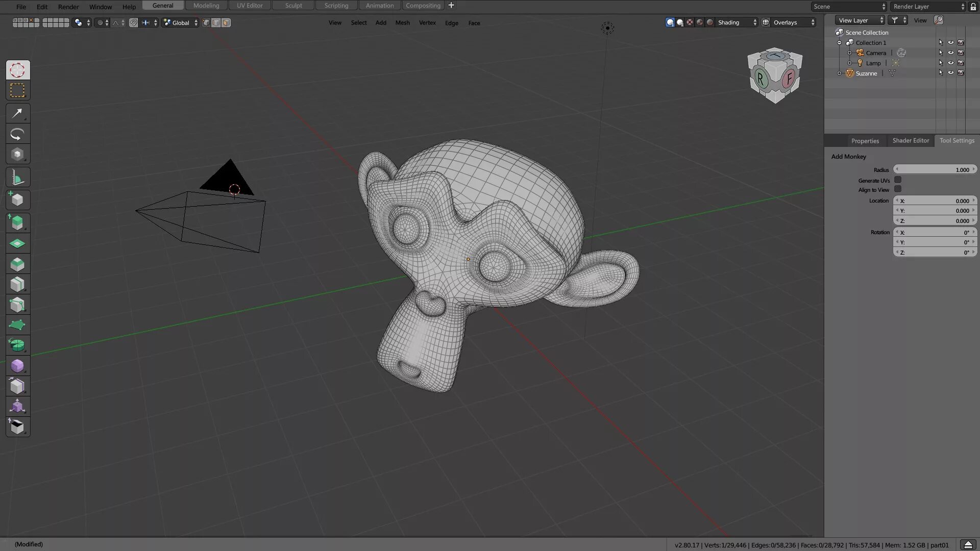The image size is (980, 551).
Task: Select the rotate tool in toolbar
Action: click(x=17, y=135)
